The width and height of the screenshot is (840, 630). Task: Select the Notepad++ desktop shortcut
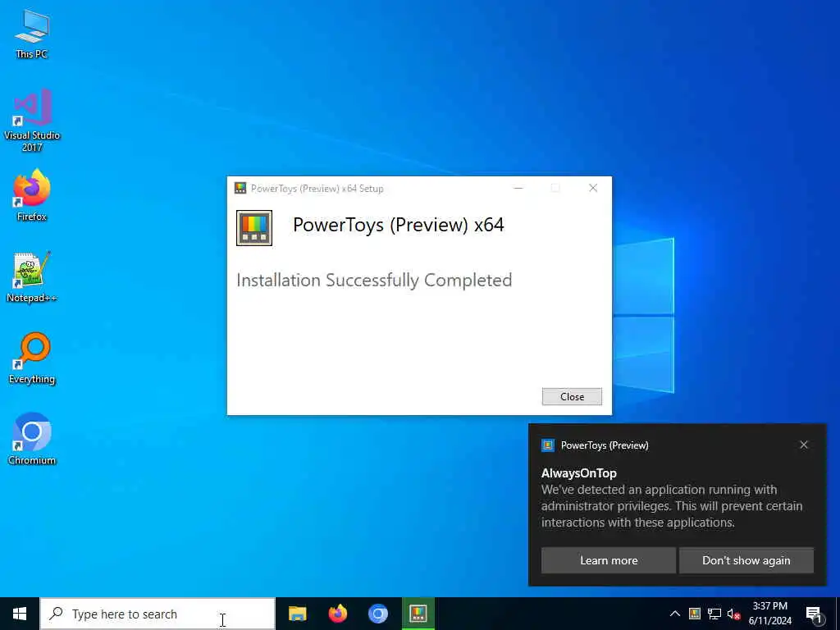tap(32, 276)
